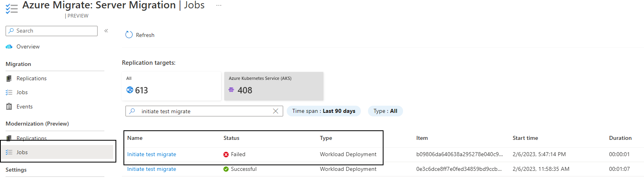Click item 0e3c6dce8ff7e0fed34859bd9ccb...
The width and height of the screenshot is (644, 178).
[x=459, y=169]
